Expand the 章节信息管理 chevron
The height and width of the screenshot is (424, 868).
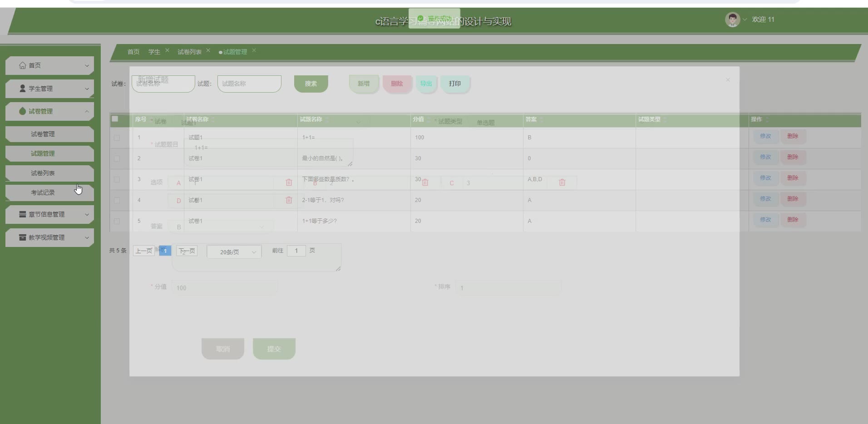click(x=87, y=215)
